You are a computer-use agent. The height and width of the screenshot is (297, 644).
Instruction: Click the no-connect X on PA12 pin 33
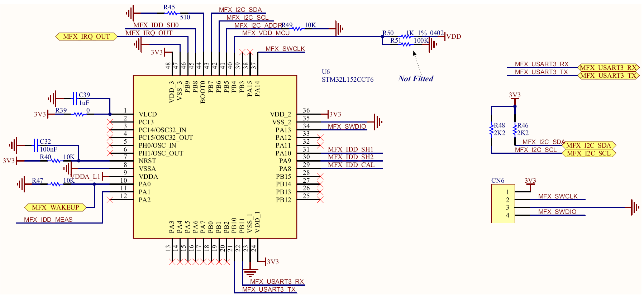tap(320, 138)
